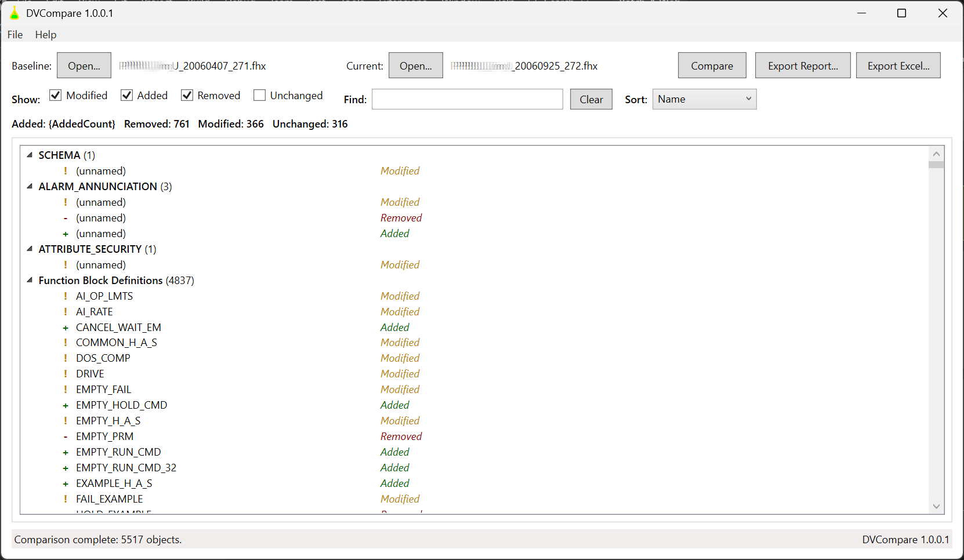Click the scroll up arrow of tree list
The image size is (964, 560).
point(936,154)
